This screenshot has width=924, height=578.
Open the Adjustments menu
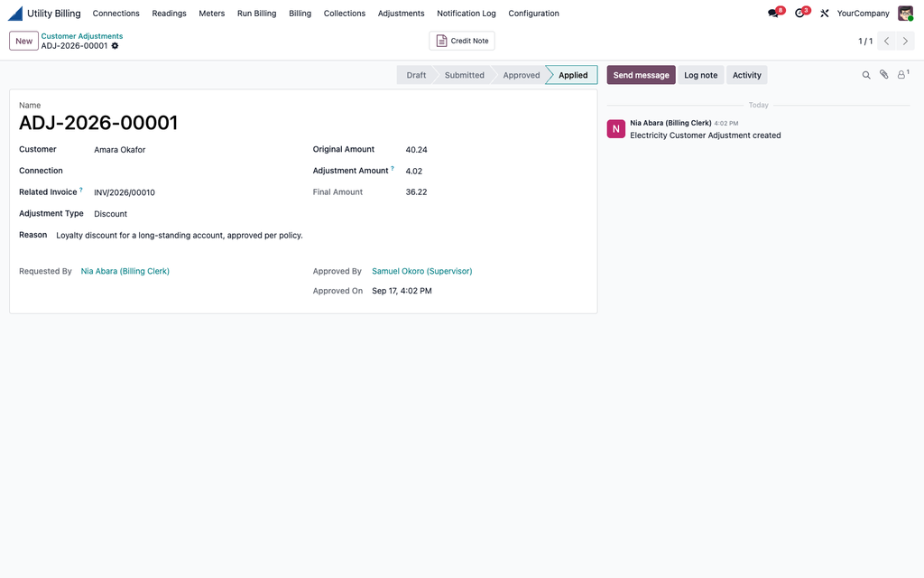coord(401,13)
